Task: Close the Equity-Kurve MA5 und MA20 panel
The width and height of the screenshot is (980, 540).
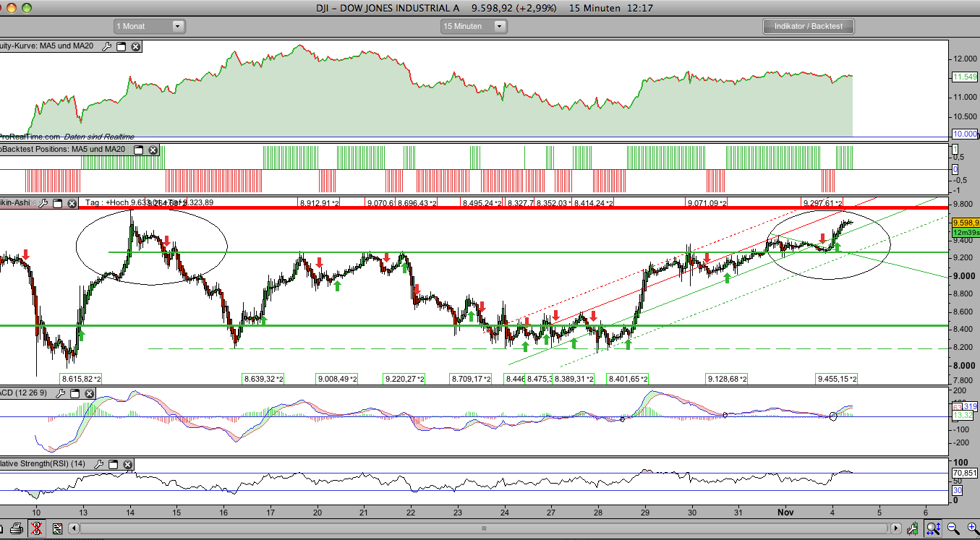Action: pyautogui.click(x=136, y=47)
